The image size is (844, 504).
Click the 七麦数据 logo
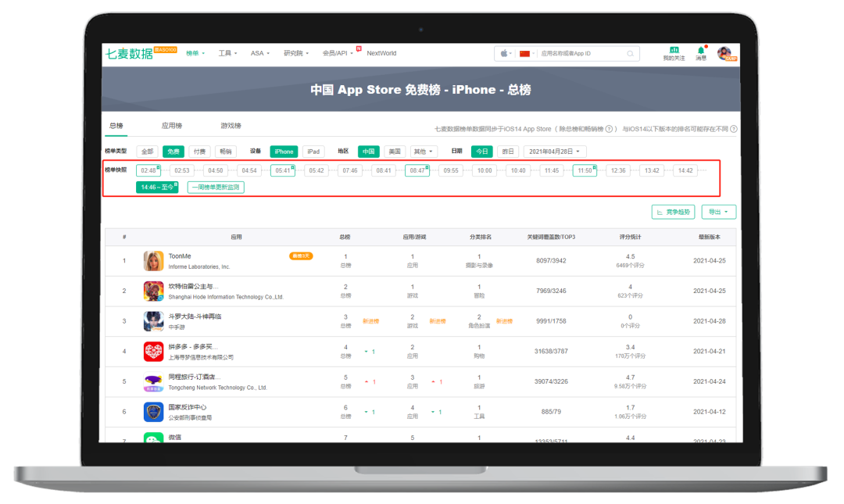pos(129,53)
